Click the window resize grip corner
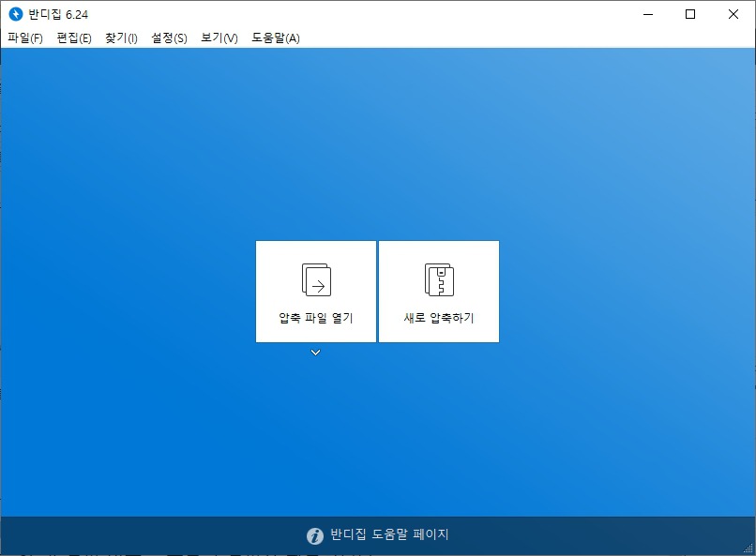Screen dimensions: 756x556 click(x=748, y=548)
